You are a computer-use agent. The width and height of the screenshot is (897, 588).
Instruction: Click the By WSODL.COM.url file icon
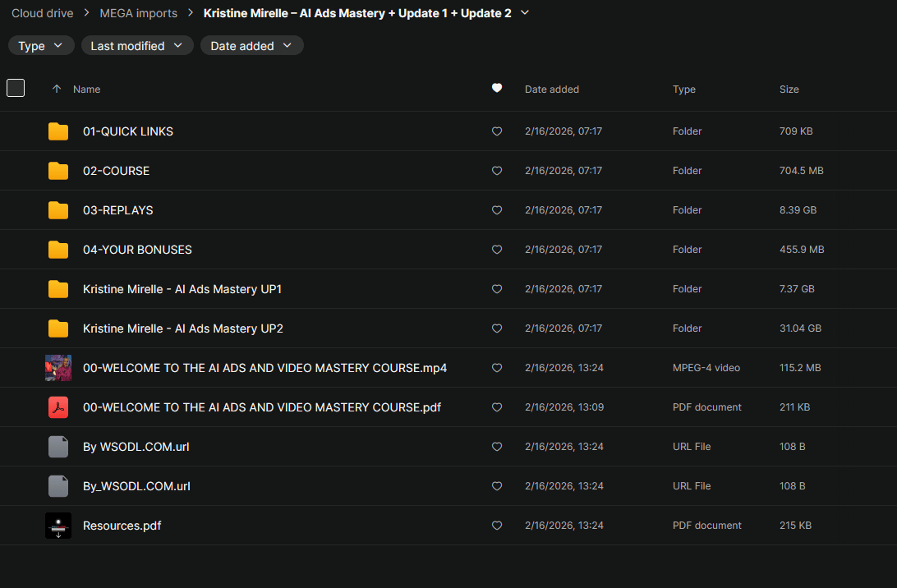(58, 447)
